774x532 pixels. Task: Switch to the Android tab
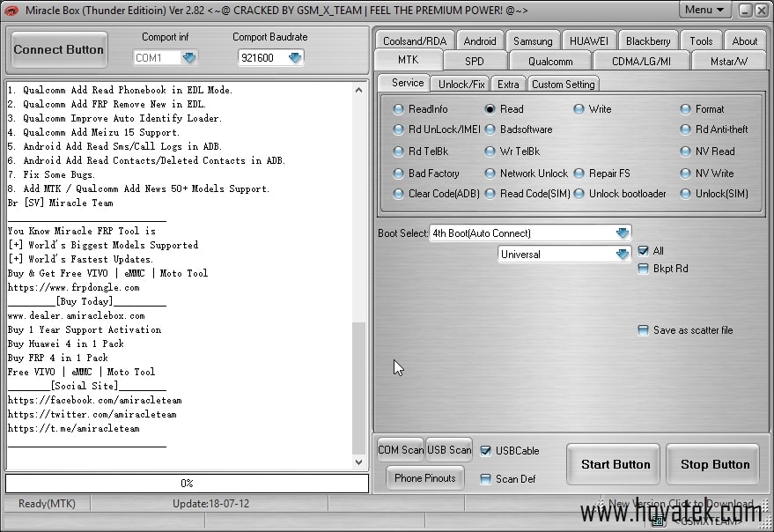(480, 41)
